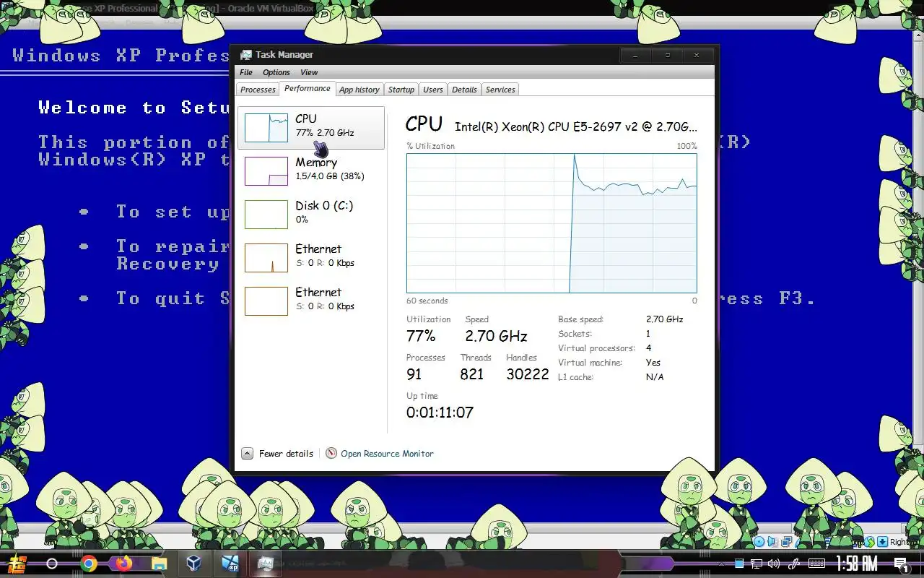Close the Task Manager window
Viewport: 924px width, 578px height.
(697, 56)
